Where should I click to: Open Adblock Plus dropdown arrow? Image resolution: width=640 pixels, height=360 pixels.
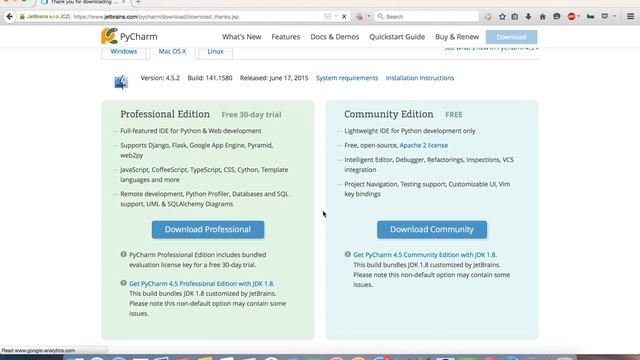pyautogui.click(x=578, y=17)
